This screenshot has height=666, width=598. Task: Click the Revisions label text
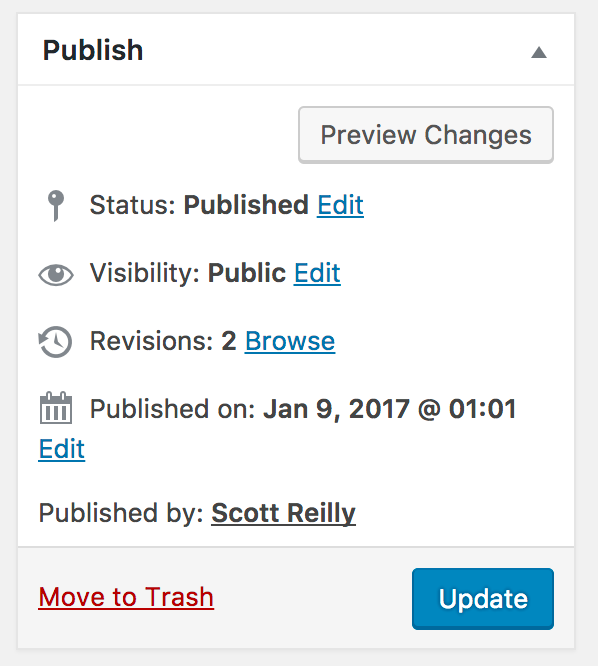(151, 341)
